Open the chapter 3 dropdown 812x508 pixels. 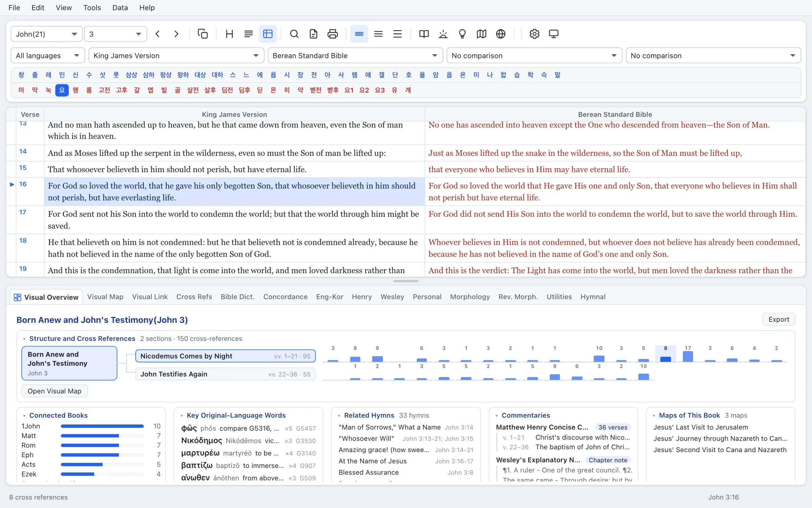115,34
